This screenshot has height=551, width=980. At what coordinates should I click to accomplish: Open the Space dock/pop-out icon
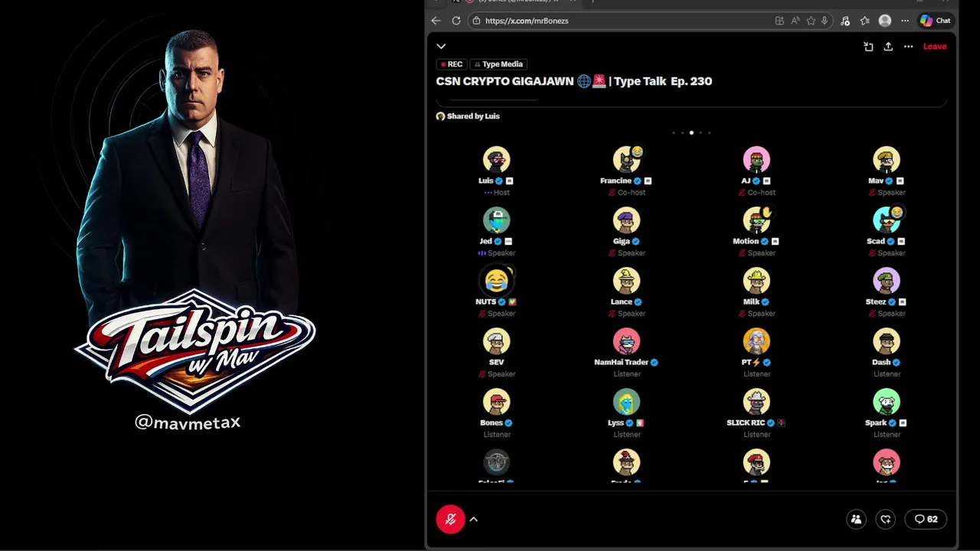tap(868, 47)
